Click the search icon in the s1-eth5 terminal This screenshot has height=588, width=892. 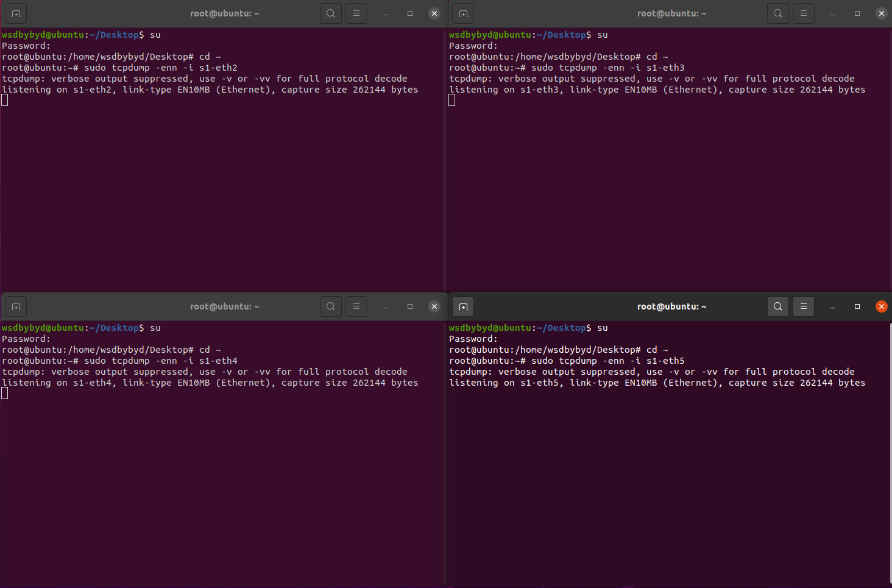coord(778,306)
